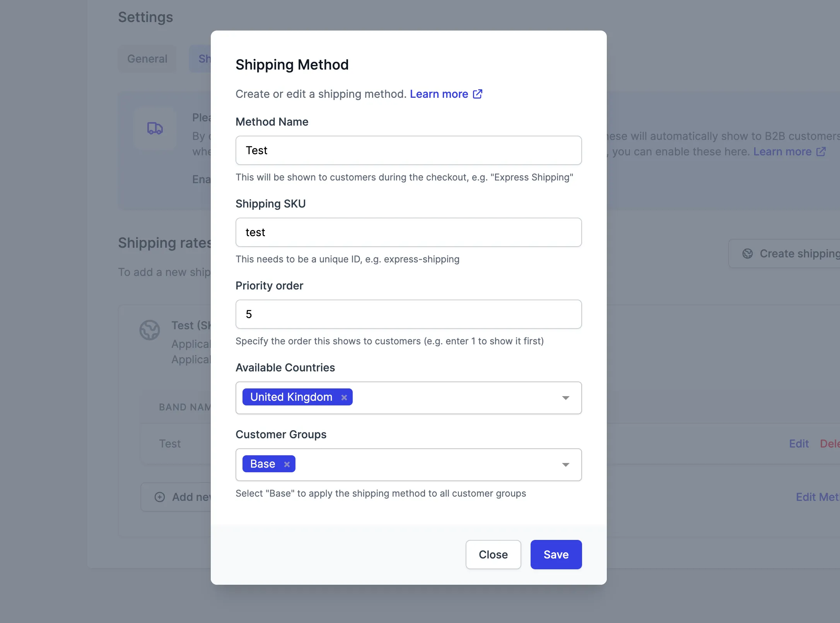The width and height of the screenshot is (840, 623).
Task: Focus the Shipping SKU text field
Action: click(408, 232)
